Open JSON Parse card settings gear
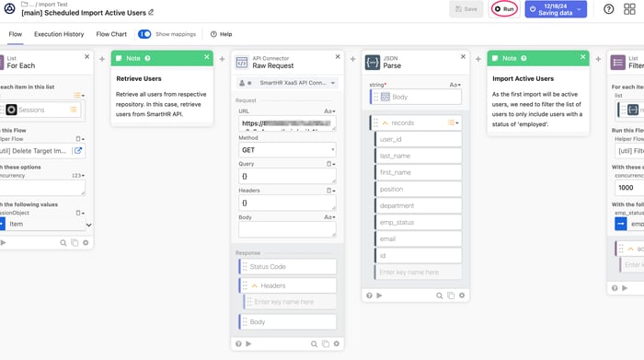This screenshot has width=644, height=360. [462, 296]
